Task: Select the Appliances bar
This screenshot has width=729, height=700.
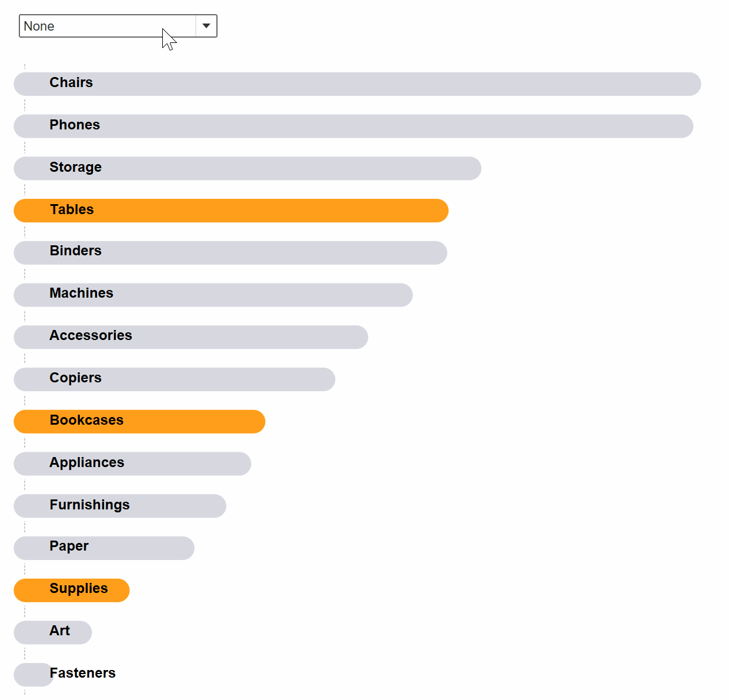Action: (132, 464)
